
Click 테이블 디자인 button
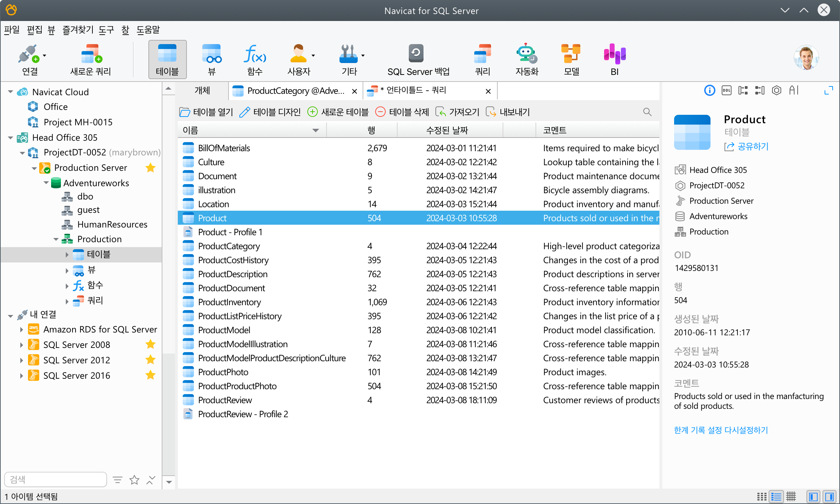pyautogui.click(x=270, y=112)
